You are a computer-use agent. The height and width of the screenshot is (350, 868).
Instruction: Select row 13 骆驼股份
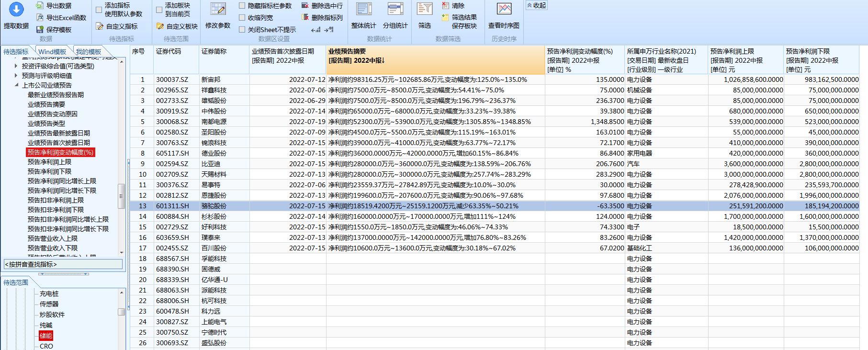coord(495,206)
